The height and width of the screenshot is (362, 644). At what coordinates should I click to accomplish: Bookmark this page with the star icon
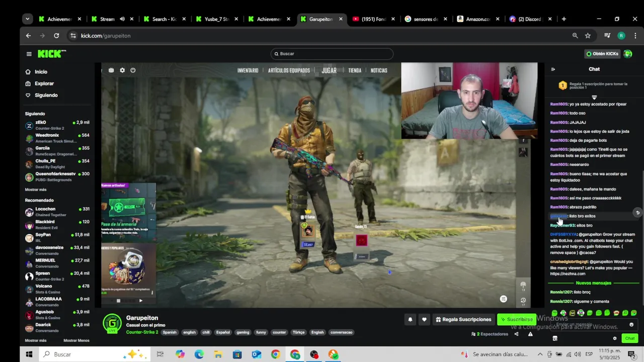(x=588, y=36)
